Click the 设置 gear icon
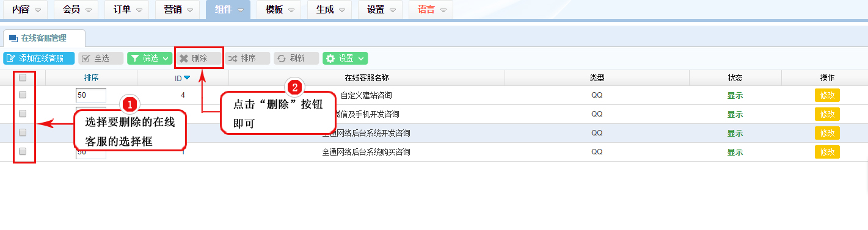868x230 pixels. click(330, 59)
